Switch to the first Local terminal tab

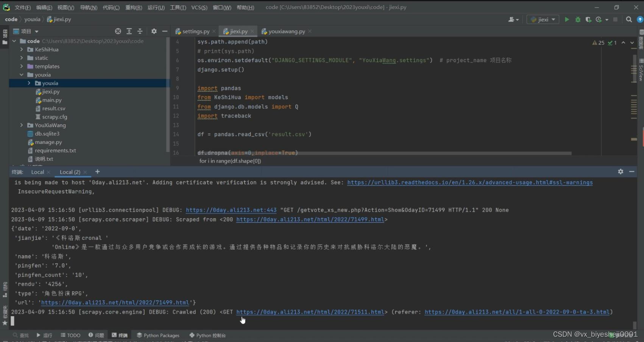tap(37, 172)
